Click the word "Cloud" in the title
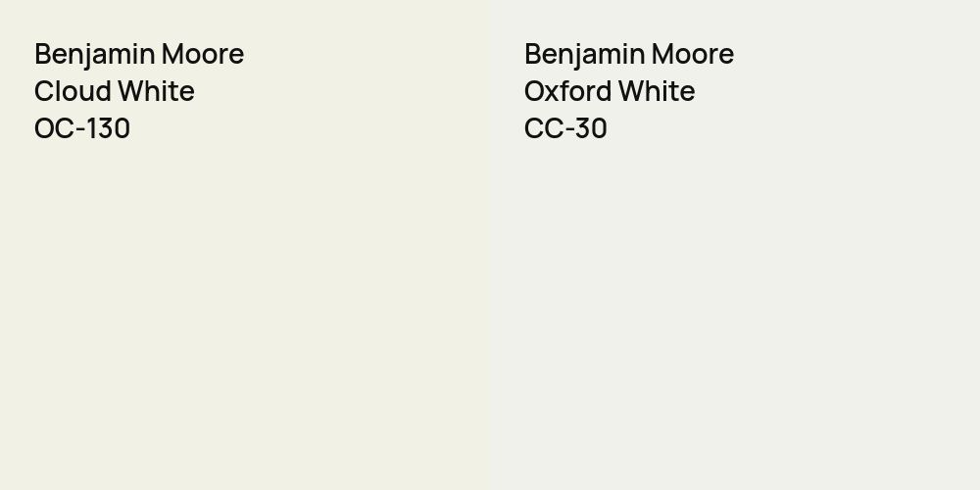Image resolution: width=980 pixels, height=490 pixels. 72,91
